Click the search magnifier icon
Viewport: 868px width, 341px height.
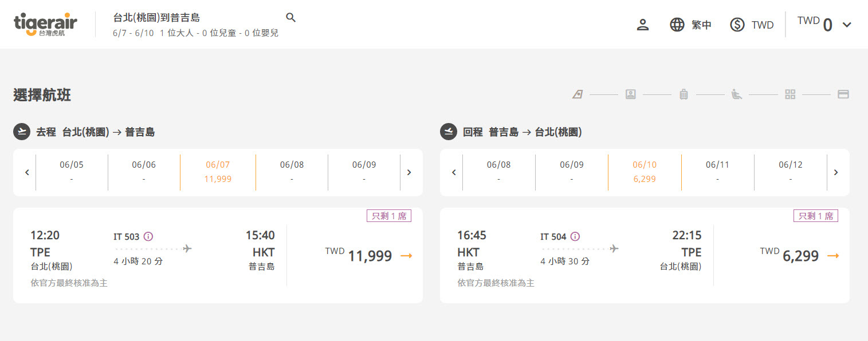[291, 18]
